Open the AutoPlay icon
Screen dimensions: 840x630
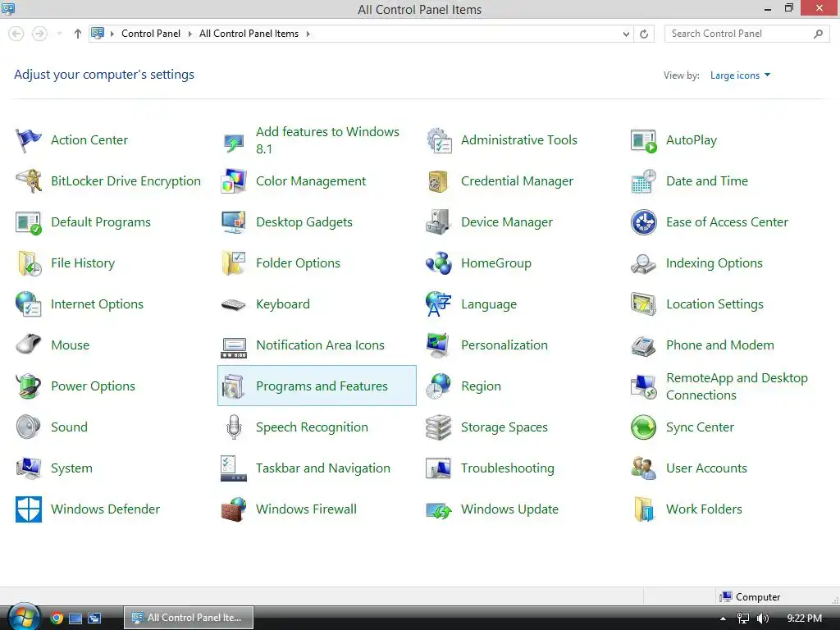pos(643,140)
